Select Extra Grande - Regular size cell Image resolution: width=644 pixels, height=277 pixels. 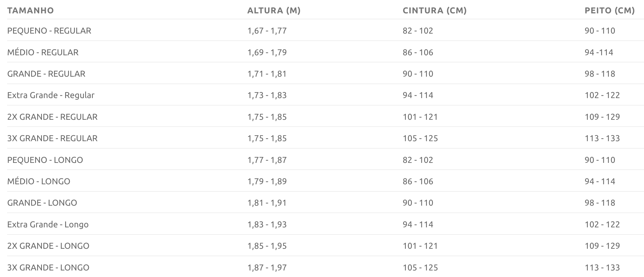[x=51, y=95]
